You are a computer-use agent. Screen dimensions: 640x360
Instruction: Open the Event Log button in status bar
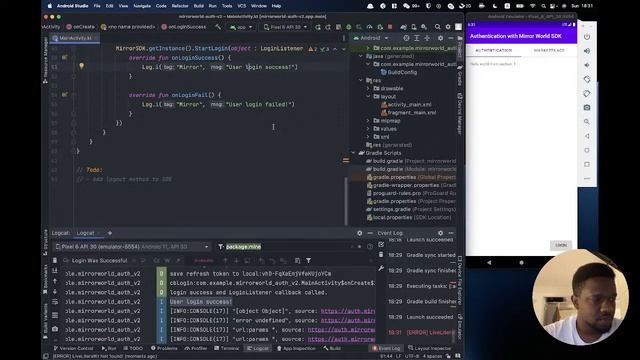coord(386,348)
